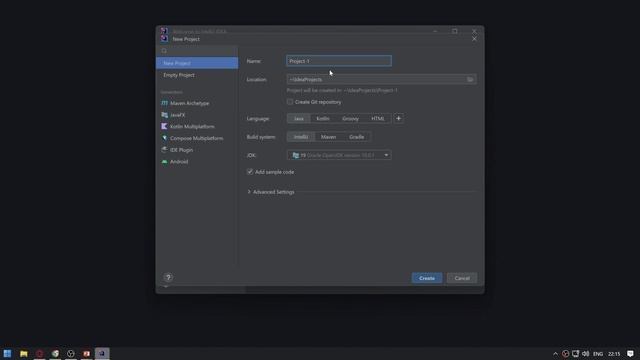
Task: Click IntelliJ icon in New Project title bar
Action: pyautogui.click(x=164, y=39)
